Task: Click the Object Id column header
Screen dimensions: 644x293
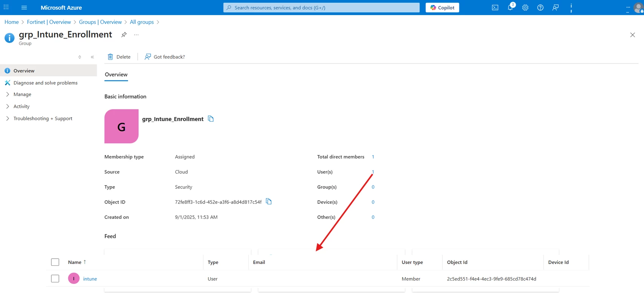Action: point(457,262)
